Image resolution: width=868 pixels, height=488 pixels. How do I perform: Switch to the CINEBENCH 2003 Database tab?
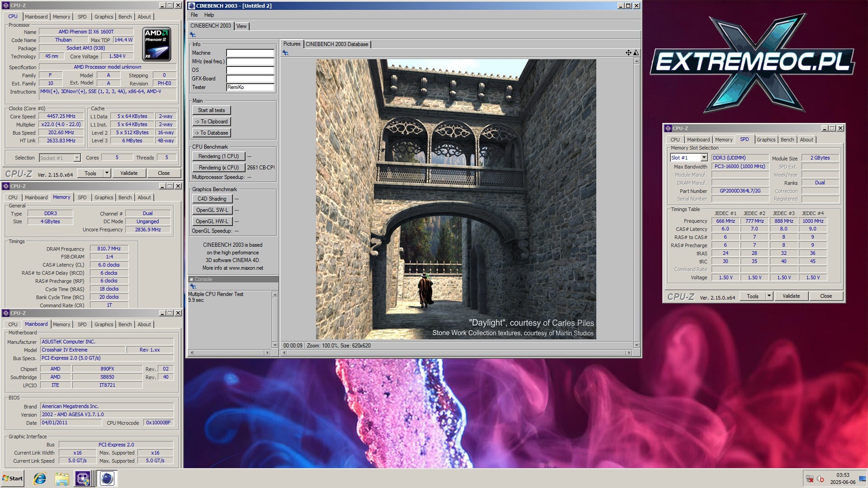[x=337, y=44]
